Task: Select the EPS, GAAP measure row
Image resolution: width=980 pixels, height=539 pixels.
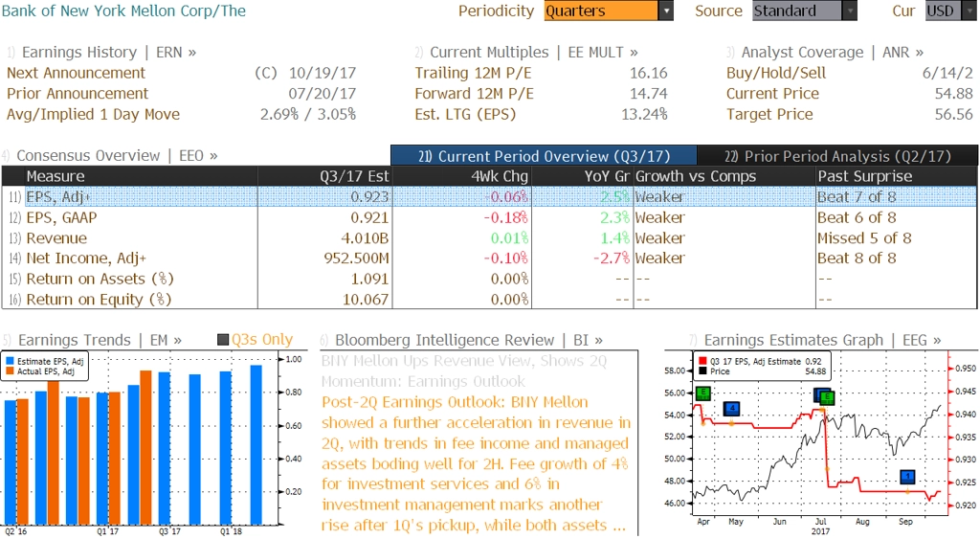Action: coord(489,217)
